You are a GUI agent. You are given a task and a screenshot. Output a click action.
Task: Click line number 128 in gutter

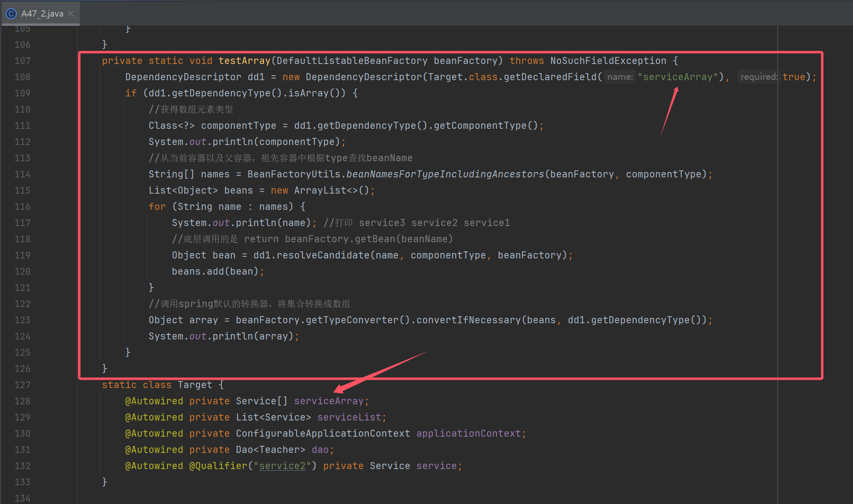point(22,401)
